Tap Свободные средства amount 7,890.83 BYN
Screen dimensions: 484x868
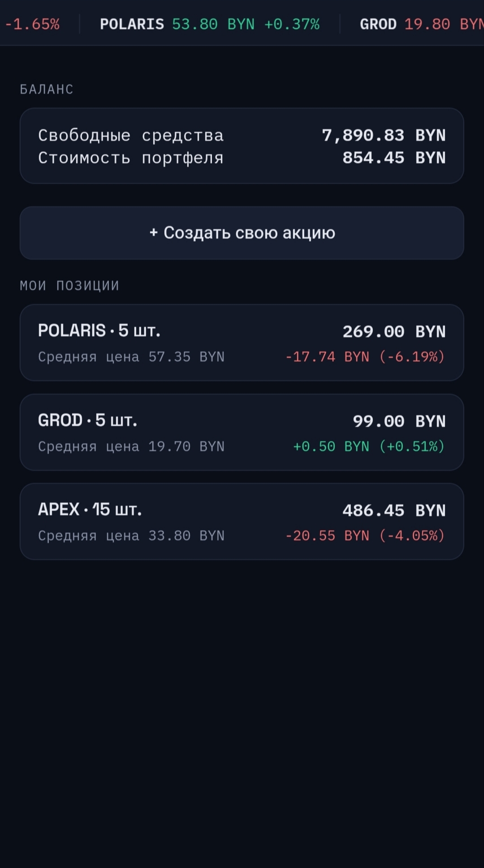384,135
